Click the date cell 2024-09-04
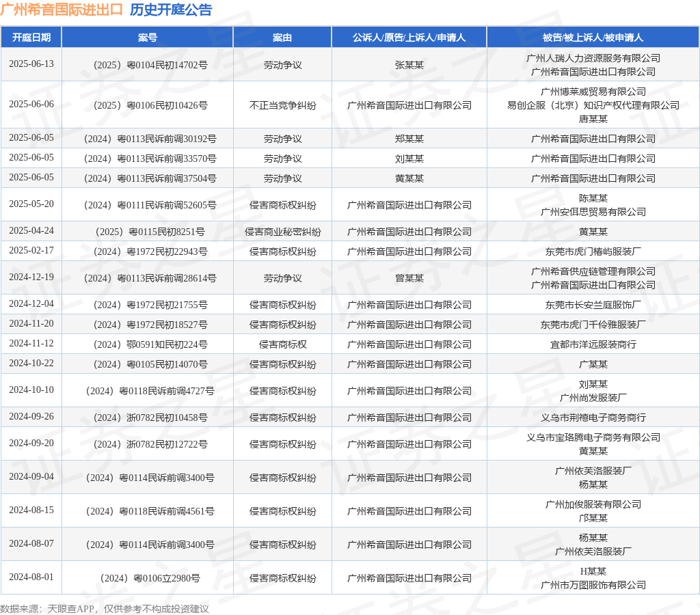This screenshot has width=700, height=615. (x=31, y=477)
